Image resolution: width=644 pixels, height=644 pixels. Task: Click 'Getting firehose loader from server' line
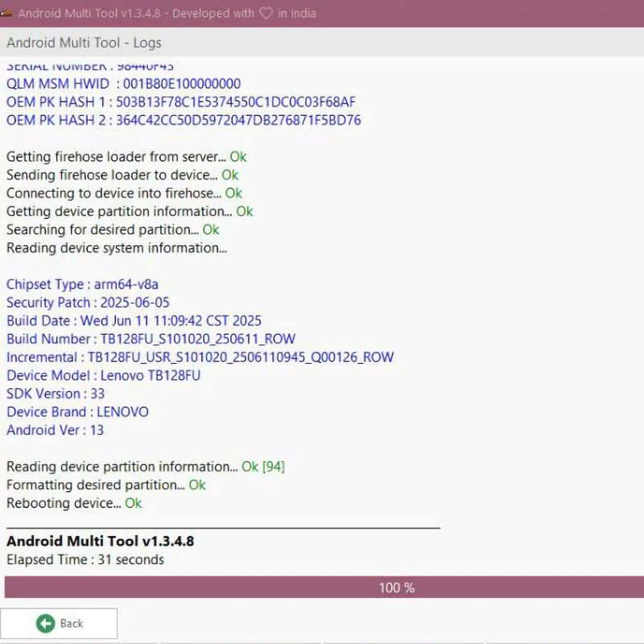[126, 156]
